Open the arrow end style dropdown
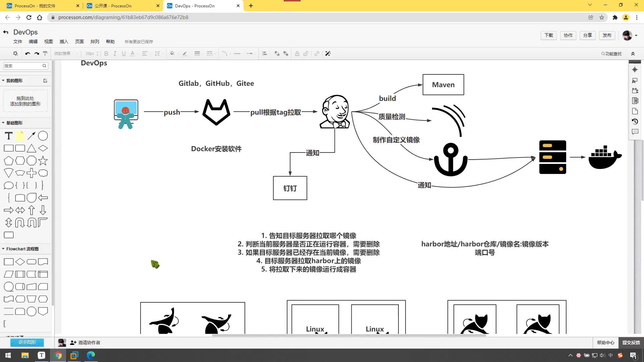 pyautogui.click(x=250, y=54)
